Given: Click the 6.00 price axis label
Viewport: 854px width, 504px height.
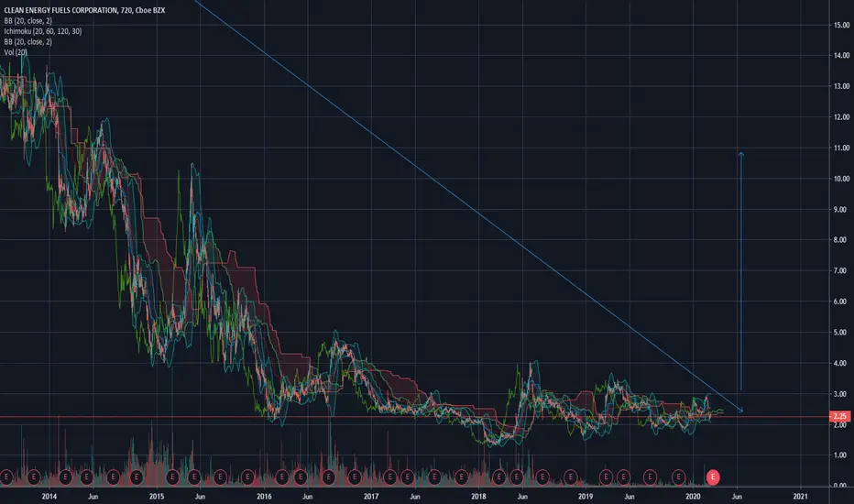Looking at the screenshot, I should [x=842, y=301].
